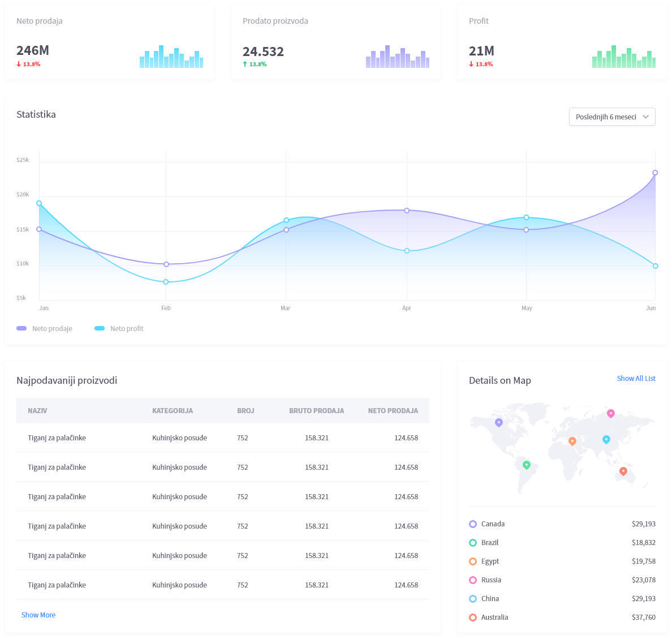Sort table by the Naziv column header
The image size is (672, 639).
coord(37,410)
